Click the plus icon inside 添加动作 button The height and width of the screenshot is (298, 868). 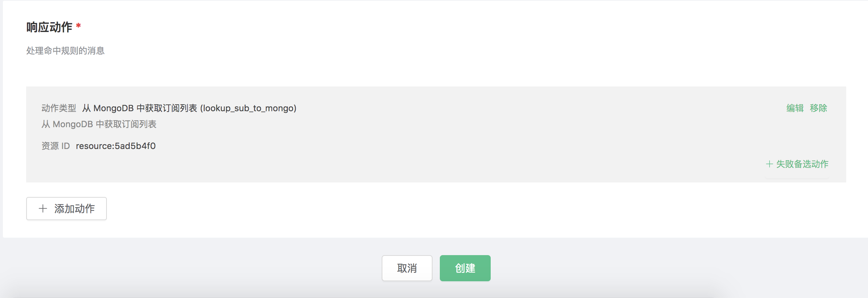(43, 209)
